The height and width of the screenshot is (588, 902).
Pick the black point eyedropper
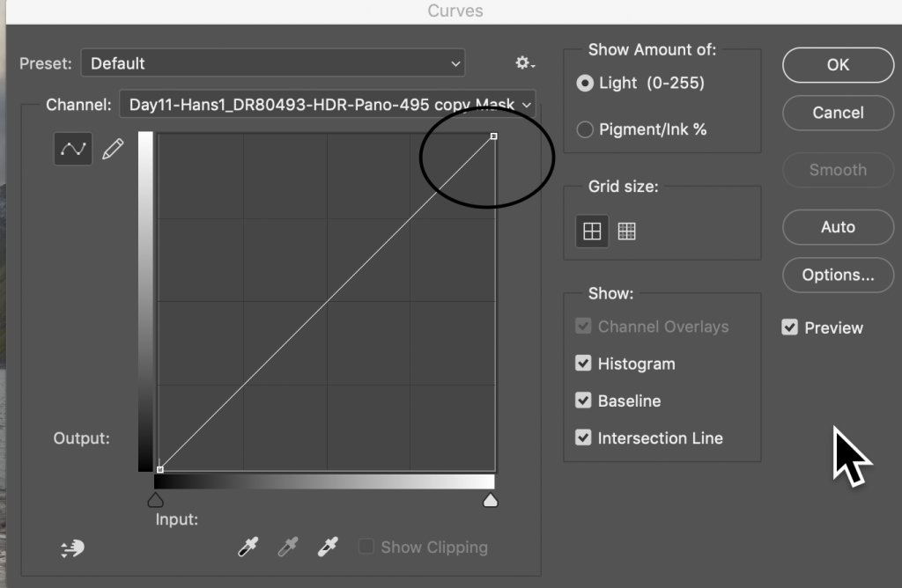(x=248, y=548)
